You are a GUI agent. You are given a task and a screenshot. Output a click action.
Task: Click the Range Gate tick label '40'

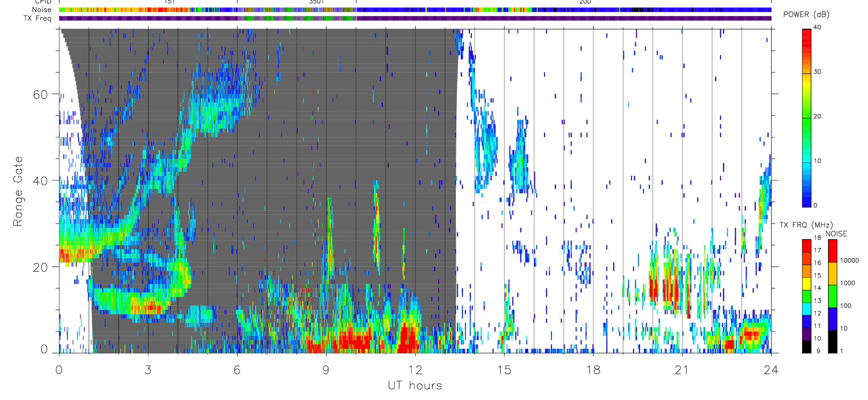click(x=41, y=181)
